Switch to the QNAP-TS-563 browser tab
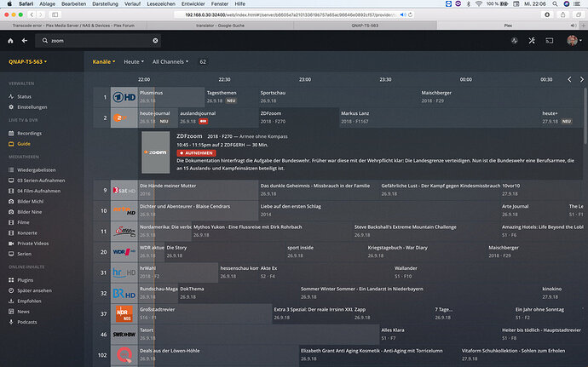The width and height of the screenshot is (588, 367). pos(365,26)
